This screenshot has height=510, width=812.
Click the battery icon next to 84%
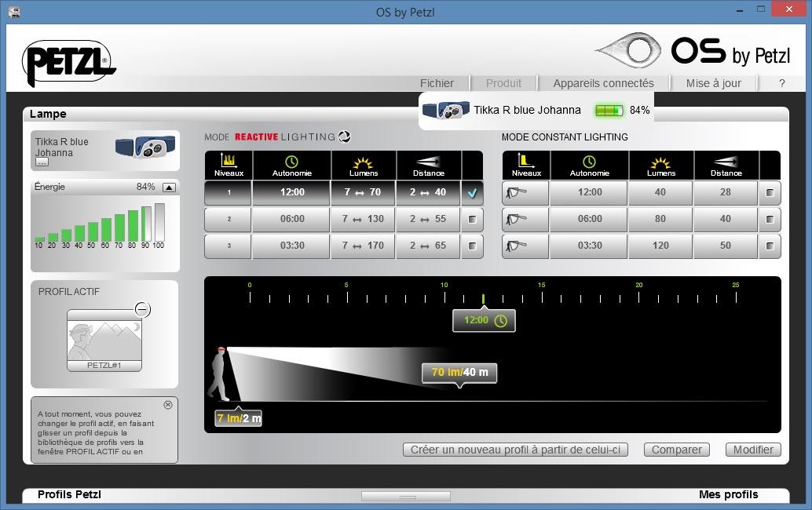(609, 111)
